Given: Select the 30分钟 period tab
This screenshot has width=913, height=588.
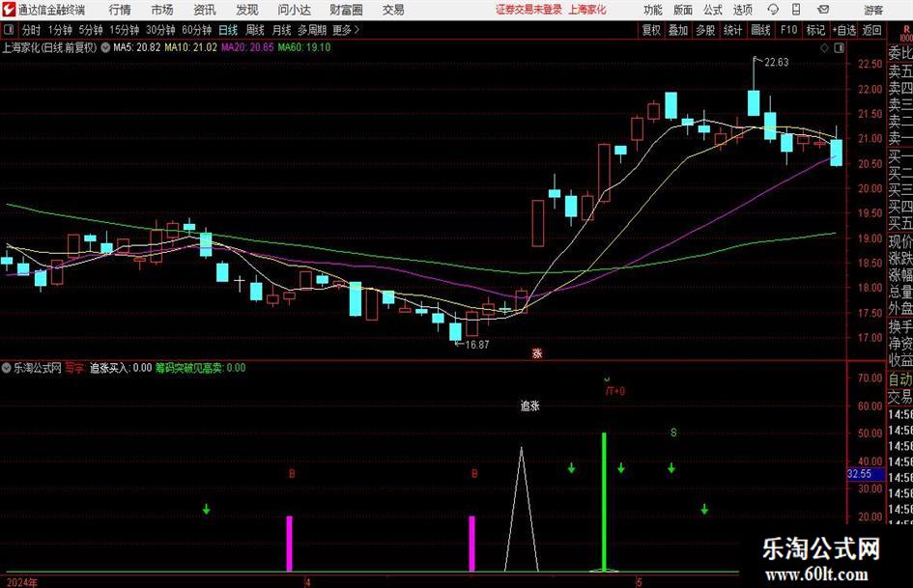Looking at the screenshot, I should point(160,30).
